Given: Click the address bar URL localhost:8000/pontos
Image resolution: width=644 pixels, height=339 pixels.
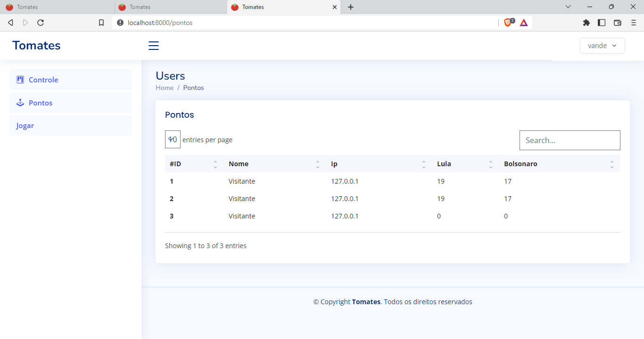Looking at the screenshot, I should pos(160,23).
